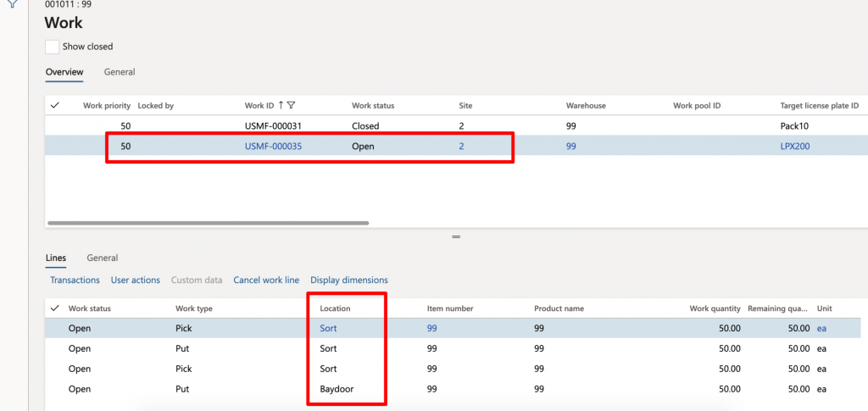Click Cancel work line
The width and height of the screenshot is (868, 411).
(x=266, y=280)
